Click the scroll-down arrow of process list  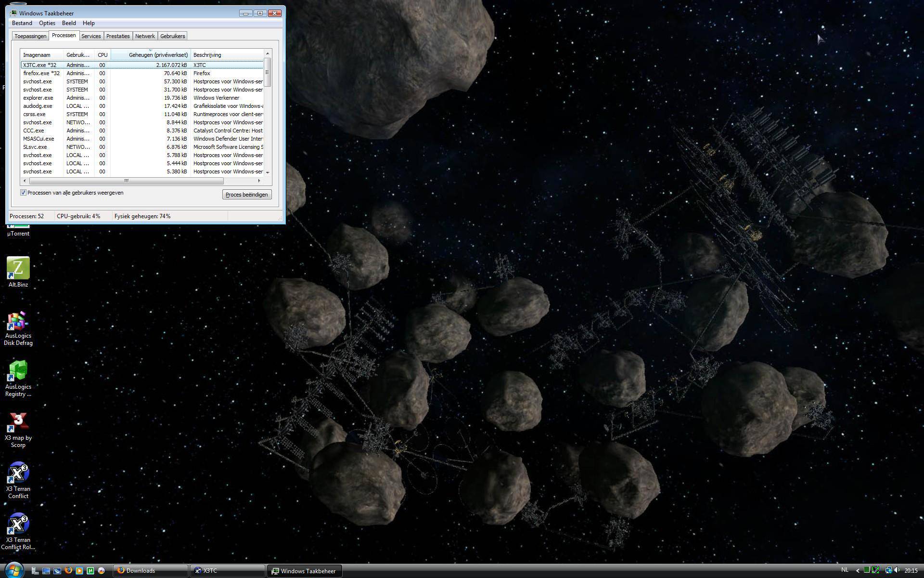268,172
